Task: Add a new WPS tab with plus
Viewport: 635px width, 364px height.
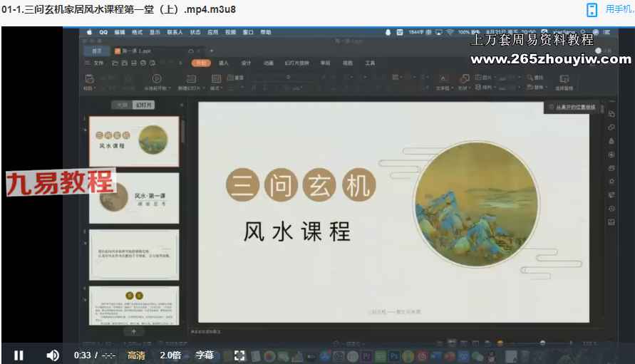Action: point(212,51)
